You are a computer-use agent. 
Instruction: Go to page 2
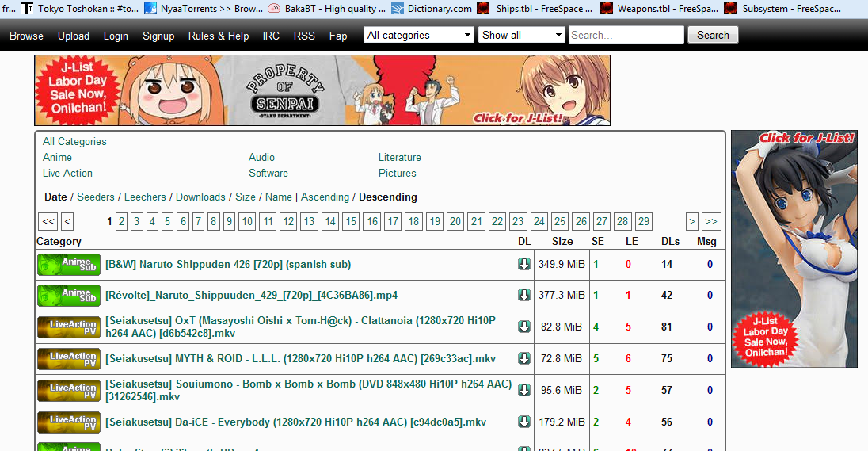122,222
